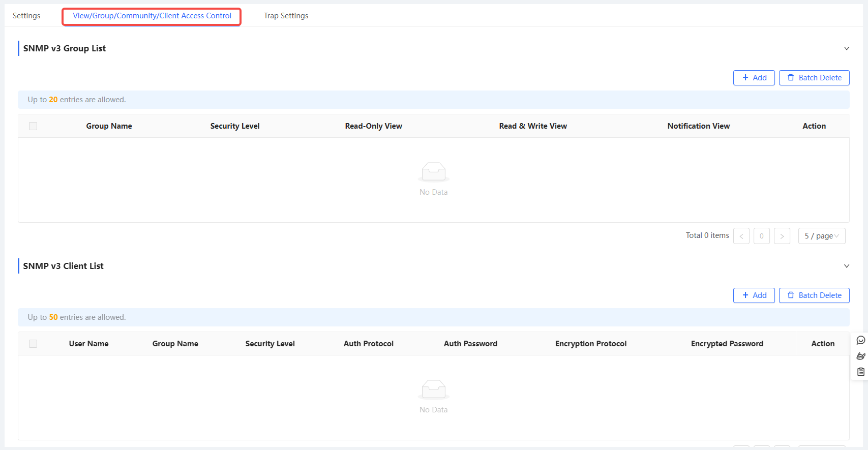Open the clipboard list icon

pyautogui.click(x=860, y=372)
